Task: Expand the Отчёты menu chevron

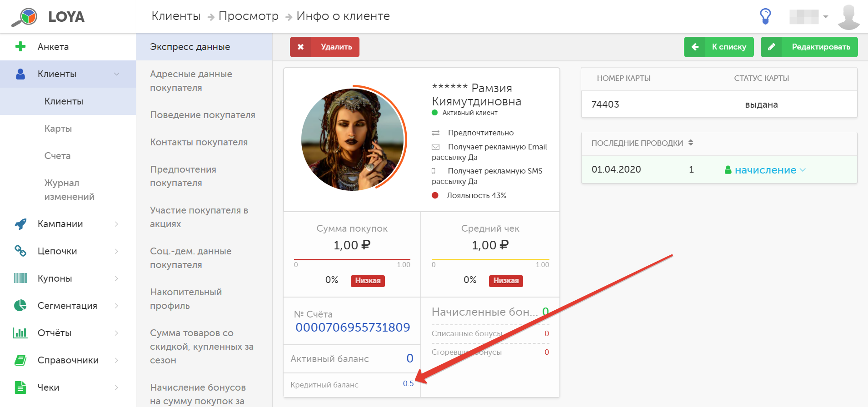Action: coord(117,333)
